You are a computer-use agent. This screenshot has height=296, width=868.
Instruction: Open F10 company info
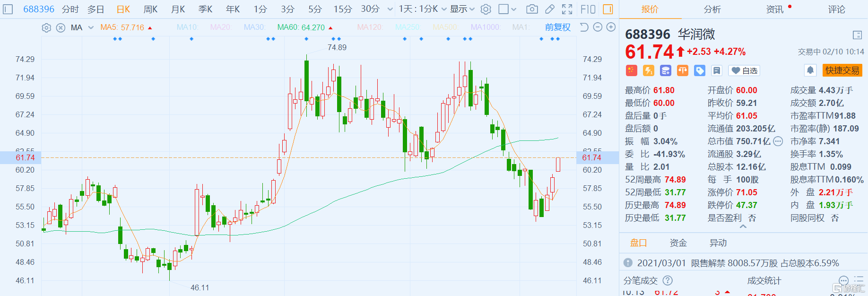tap(588, 9)
